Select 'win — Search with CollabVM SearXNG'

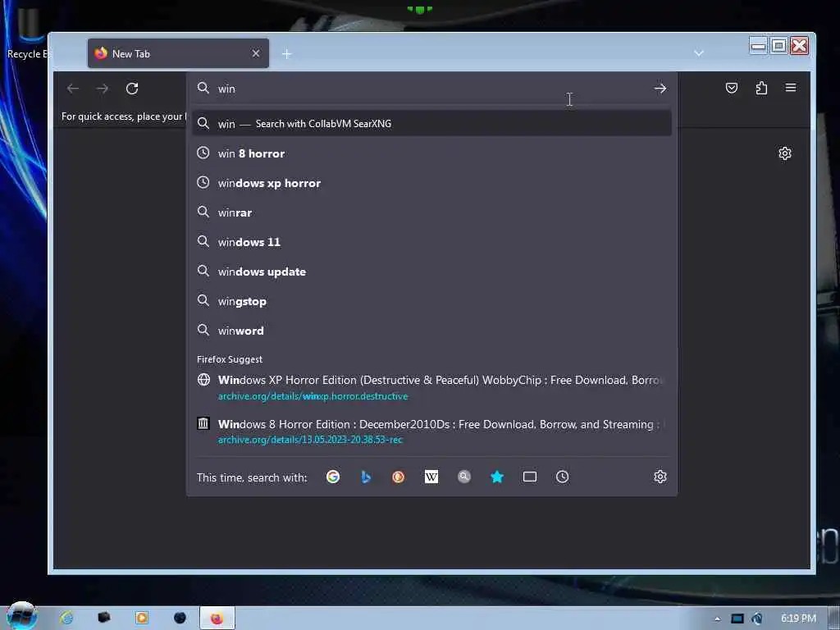[x=431, y=124]
